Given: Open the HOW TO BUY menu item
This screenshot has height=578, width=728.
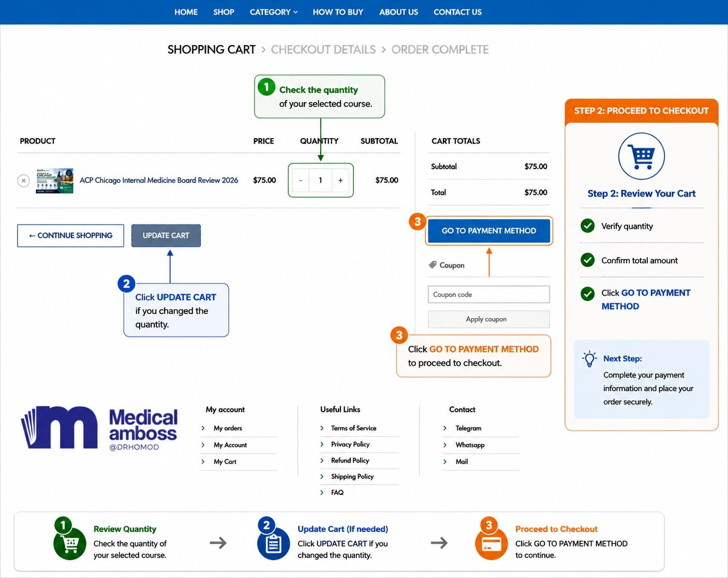Looking at the screenshot, I should point(338,12).
